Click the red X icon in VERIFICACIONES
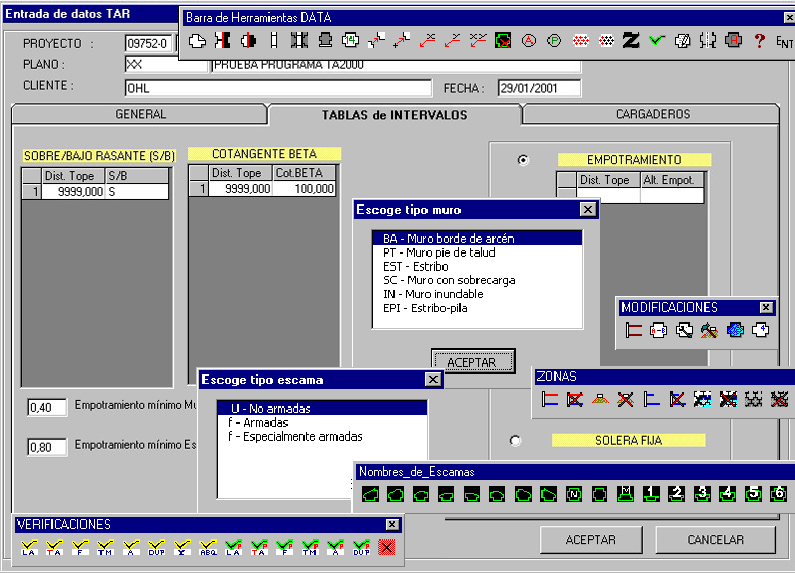 pyautogui.click(x=386, y=548)
